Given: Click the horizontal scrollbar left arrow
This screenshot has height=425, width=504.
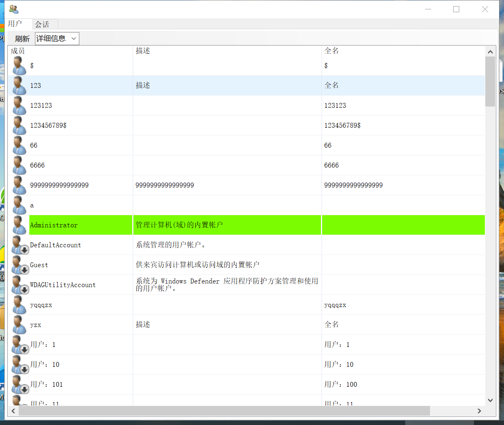Looking at the screenshot, I should [x=13, y=411].
